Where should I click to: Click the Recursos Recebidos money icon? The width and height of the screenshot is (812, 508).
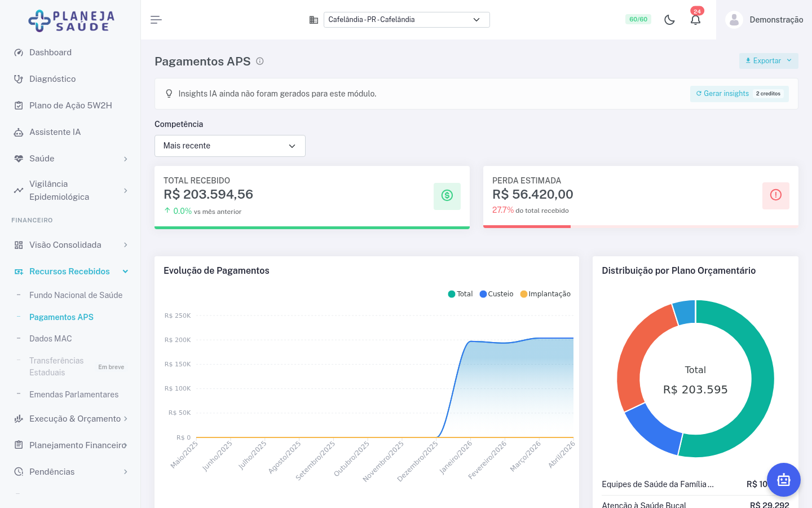point(19,271)
